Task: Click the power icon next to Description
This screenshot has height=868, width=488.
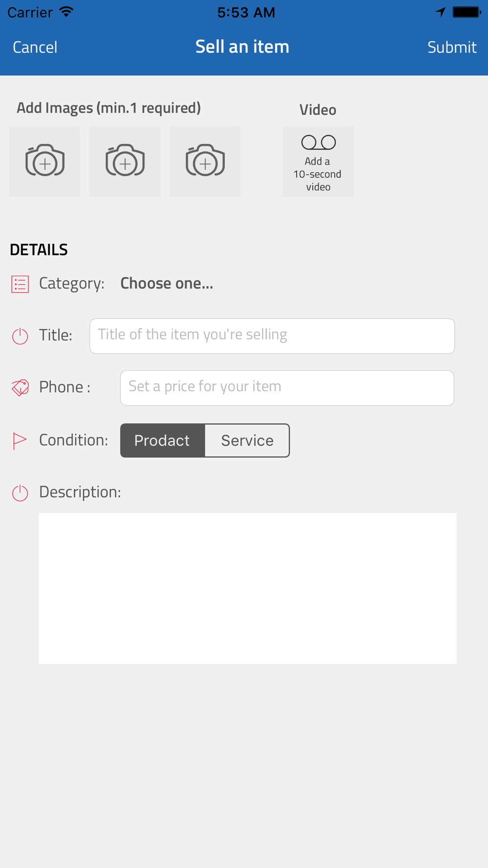Action: coord(20,493)
